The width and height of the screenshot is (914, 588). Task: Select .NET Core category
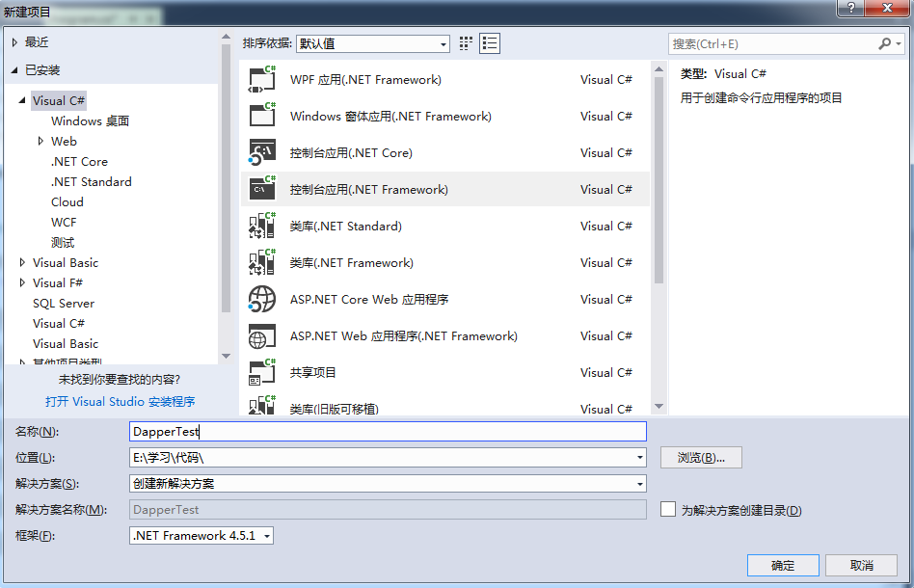[x=79, y=161]
